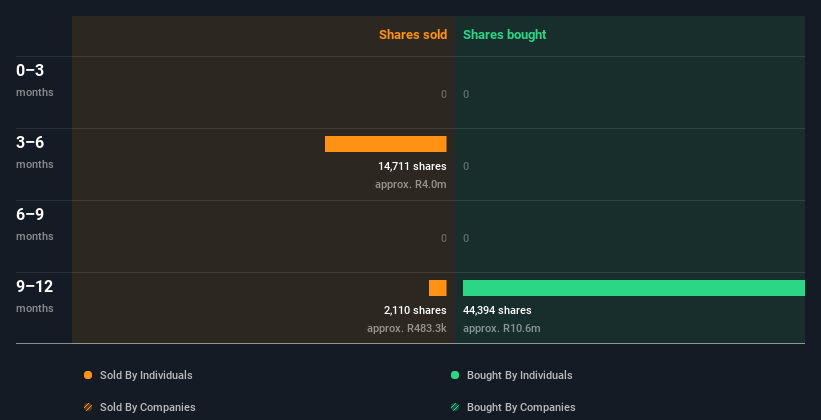Click the zero bought value in 6–9 months row
The height and width of the screenshot is (420, 821).
pyautogui.click(x=466, y=238)
